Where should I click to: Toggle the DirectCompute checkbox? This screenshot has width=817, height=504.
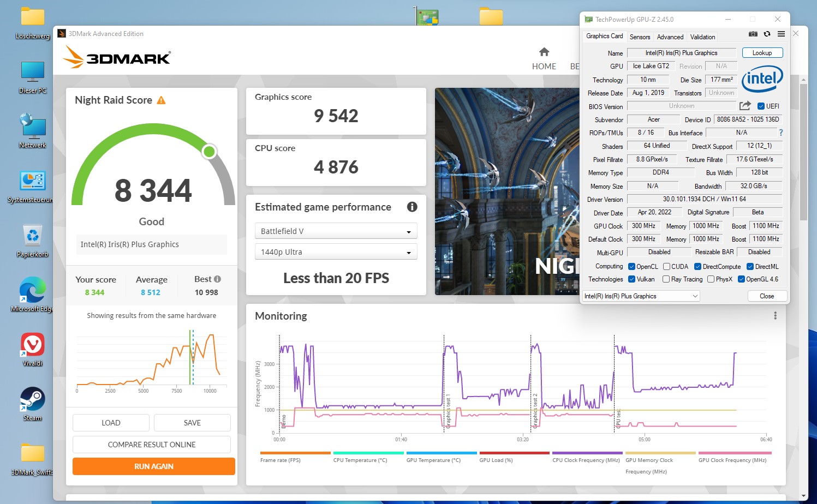click(697, 267)
